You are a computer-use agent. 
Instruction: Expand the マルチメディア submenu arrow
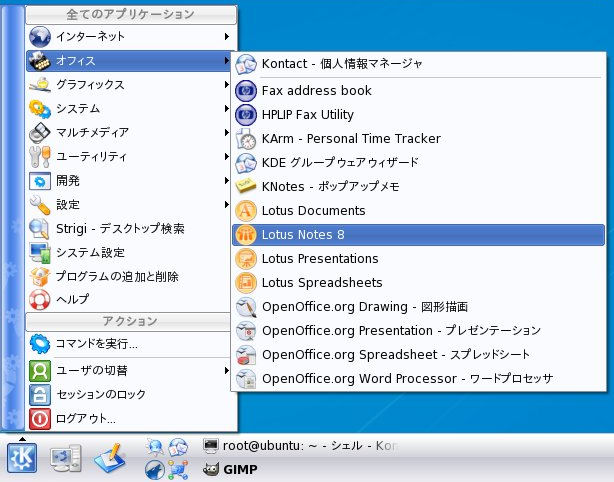[226, 133]
